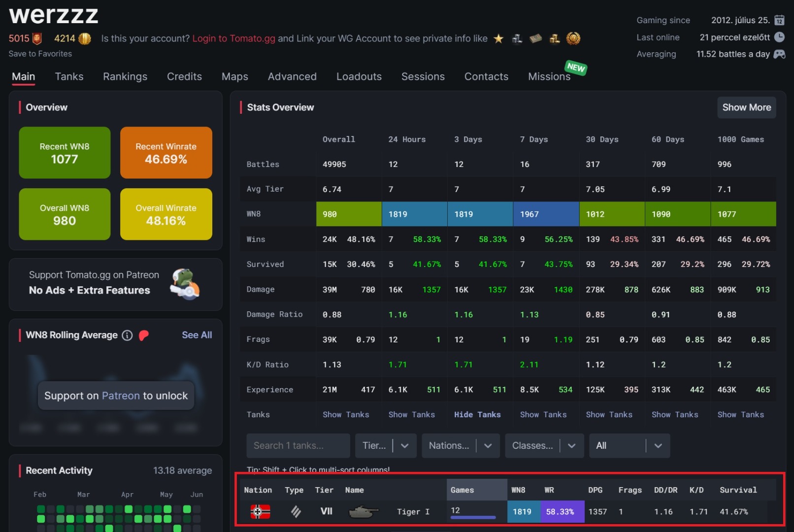Sort table by Games column header

click(x=477, y=490)
